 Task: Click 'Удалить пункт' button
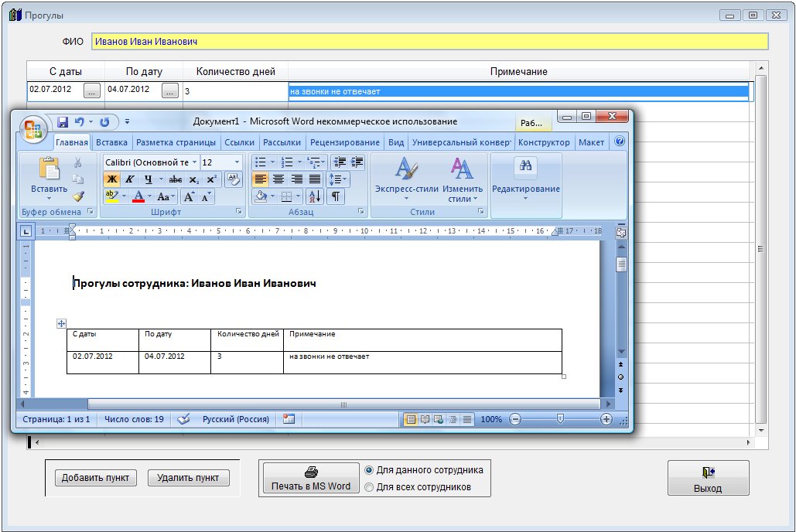coord(188,478)
